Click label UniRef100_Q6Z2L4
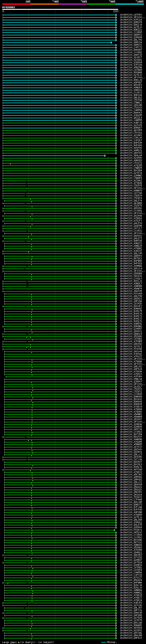Viewport: 146px width, 644px height. [131, 118]
